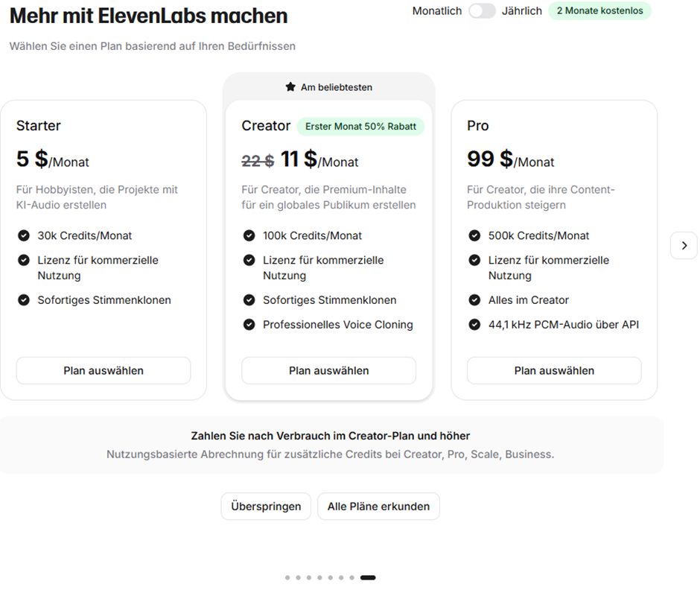Image resolution: width=700 pixels, height=593 pixels.
Task: Click the Überspringen button
Action: click(x=266, y=506)
